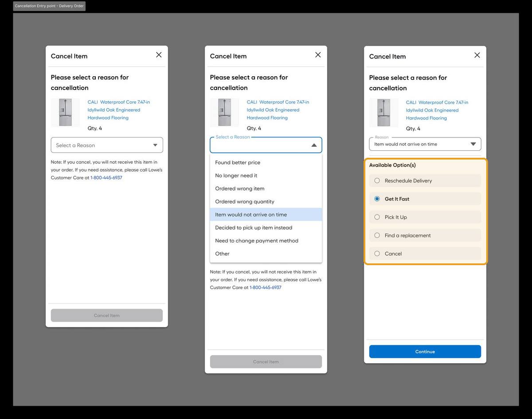The image size is (532, 419).
Task: Choose Decided to pick up item instead
Action: [x=266, y=227]
